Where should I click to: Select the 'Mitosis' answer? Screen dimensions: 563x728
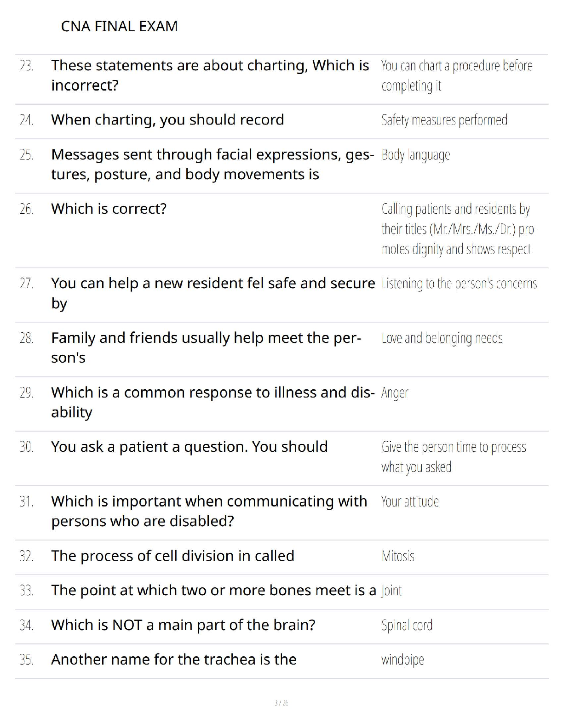point(398,556)
